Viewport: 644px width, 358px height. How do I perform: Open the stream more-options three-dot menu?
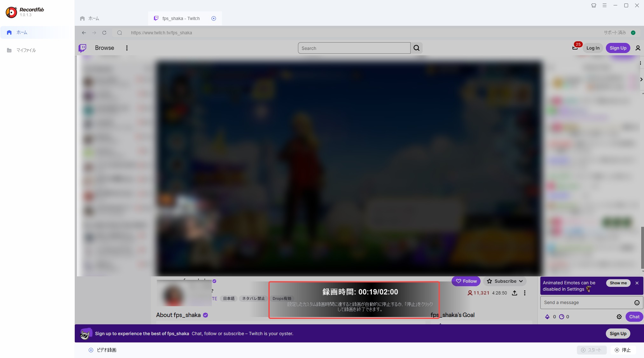point(525,293)
